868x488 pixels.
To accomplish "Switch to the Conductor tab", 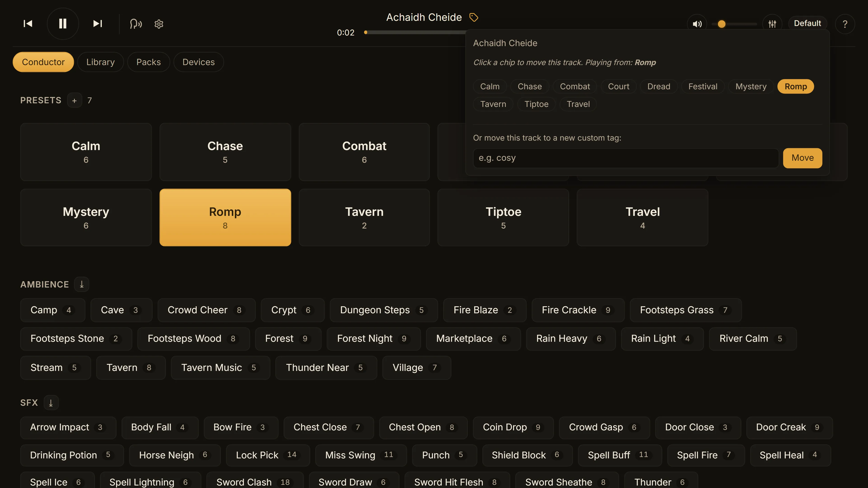I will pyautogui.click(x=43, y=62).
